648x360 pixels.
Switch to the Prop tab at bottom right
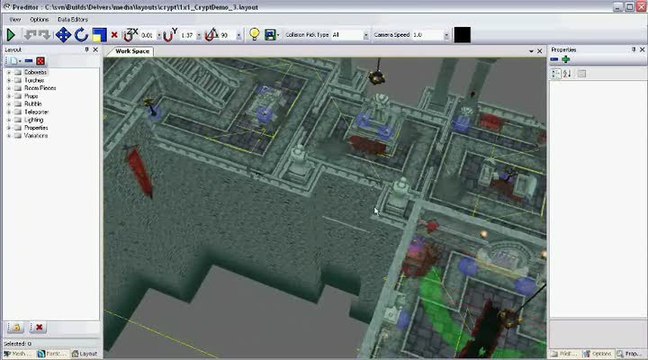click(x=629, y=354)
